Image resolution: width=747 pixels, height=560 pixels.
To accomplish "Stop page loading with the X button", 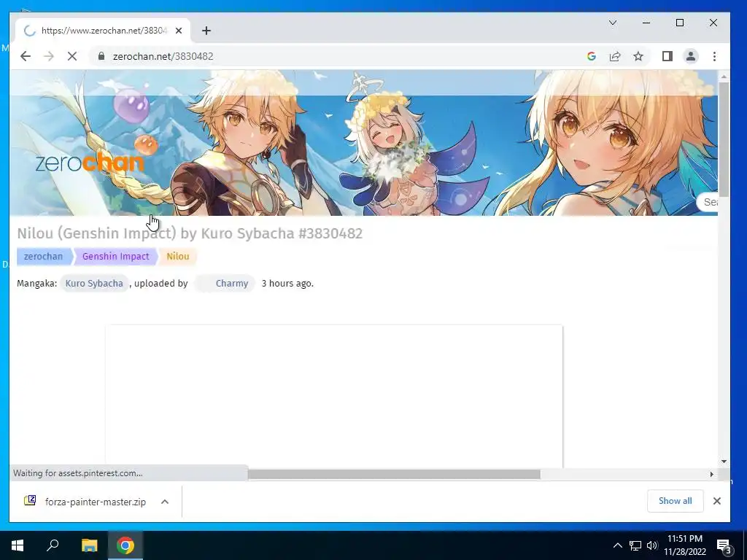I will click(72, 56).
